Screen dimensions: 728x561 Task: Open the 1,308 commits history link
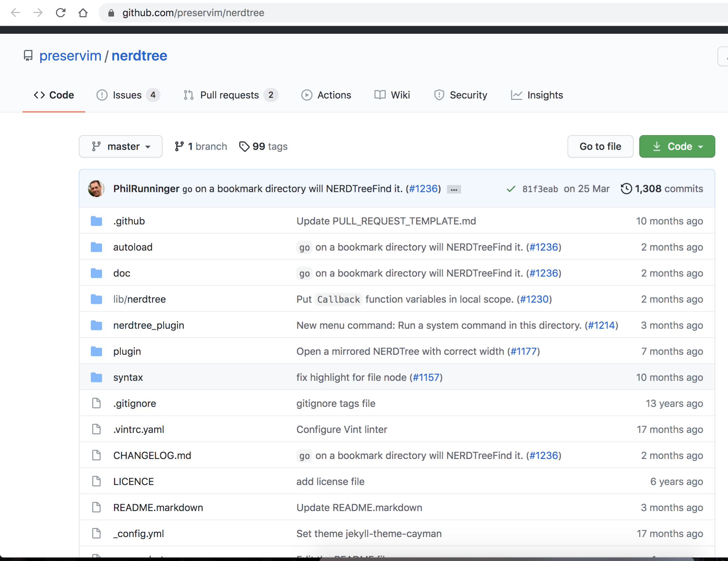pyautogui.click(x=662, y=189)
